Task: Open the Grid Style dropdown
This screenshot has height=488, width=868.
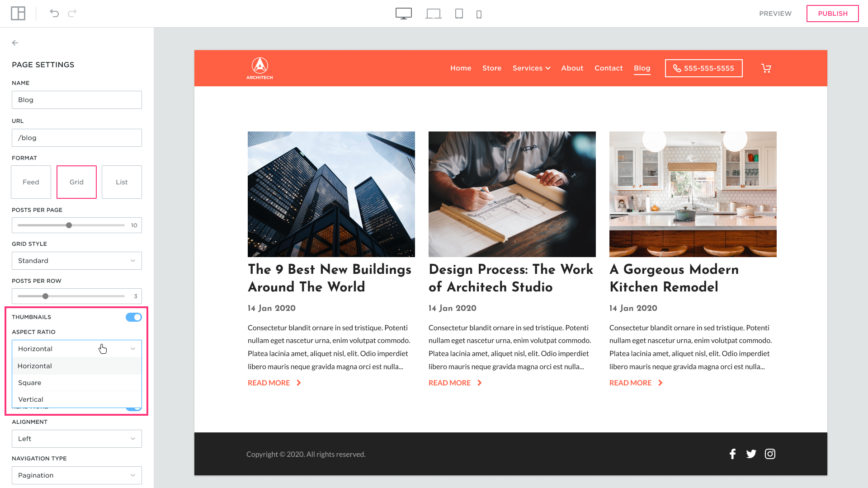Action: pos(77,261)
